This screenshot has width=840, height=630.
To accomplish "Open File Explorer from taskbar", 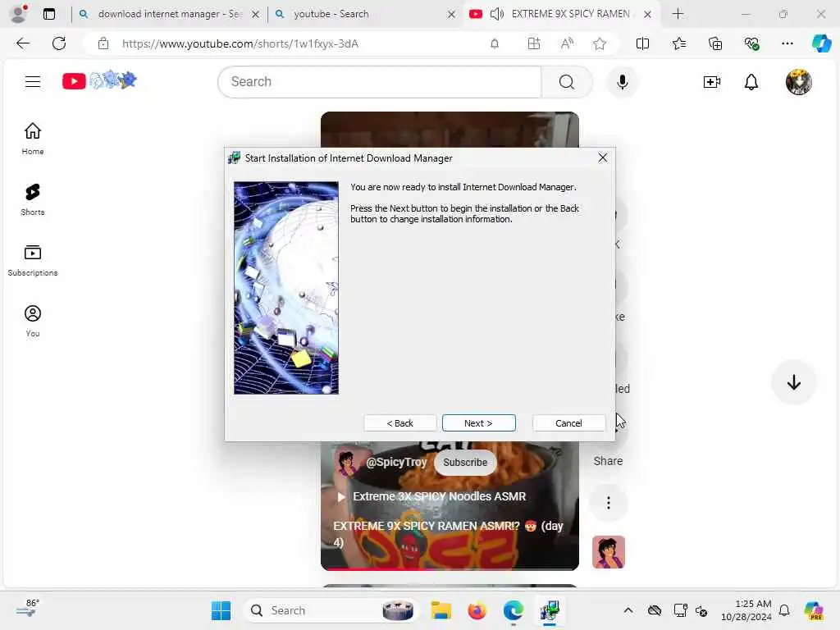I will point(441,610).
